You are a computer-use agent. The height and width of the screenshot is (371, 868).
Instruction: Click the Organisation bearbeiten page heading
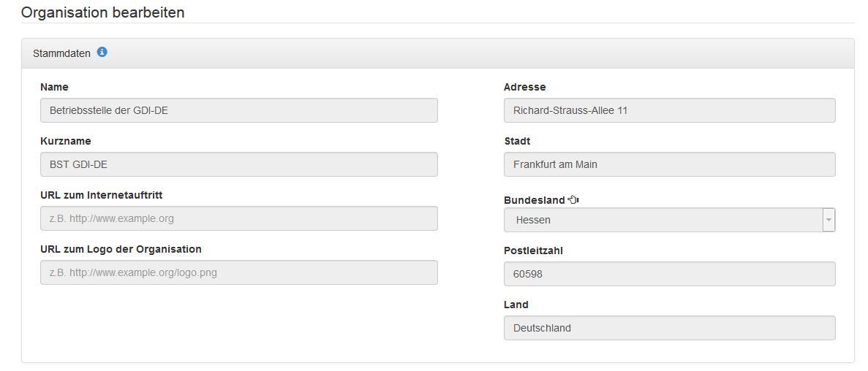tap(102, 12)
